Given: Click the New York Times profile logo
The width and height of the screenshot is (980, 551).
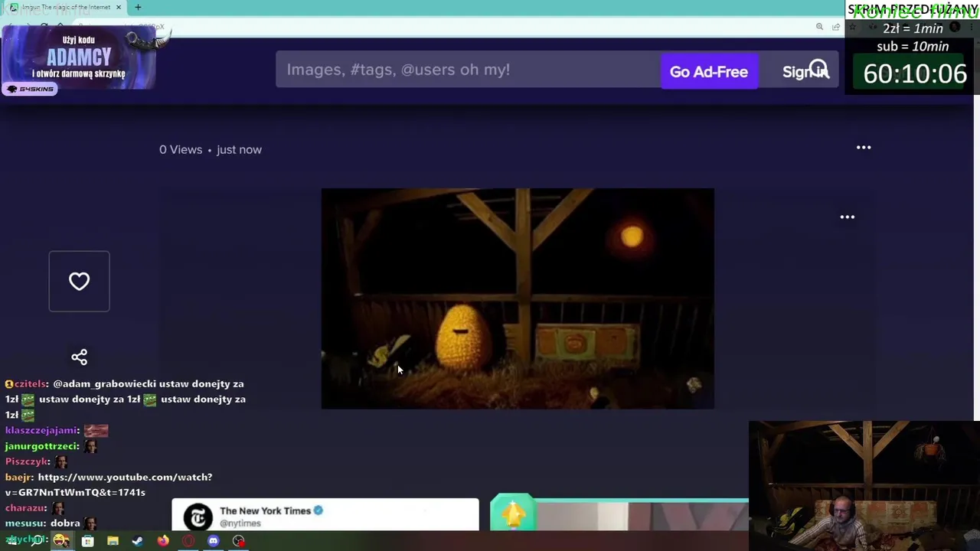Looking at the screenshot, I should 198,517.
